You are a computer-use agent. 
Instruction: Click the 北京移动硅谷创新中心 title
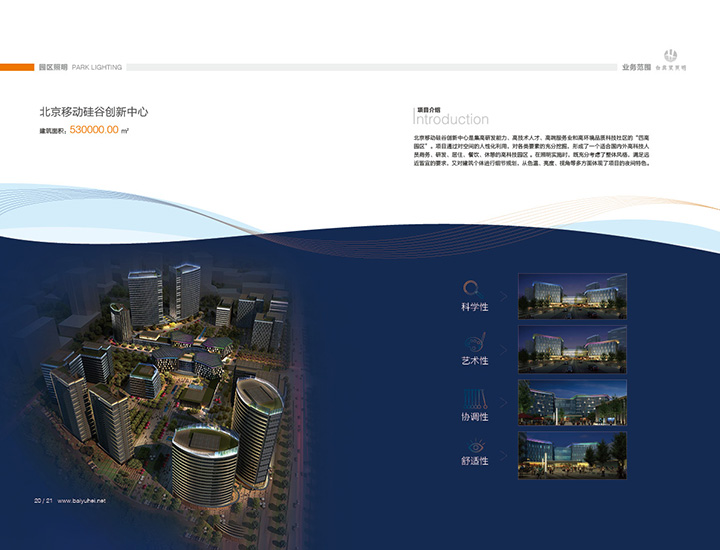pos(94,112)
